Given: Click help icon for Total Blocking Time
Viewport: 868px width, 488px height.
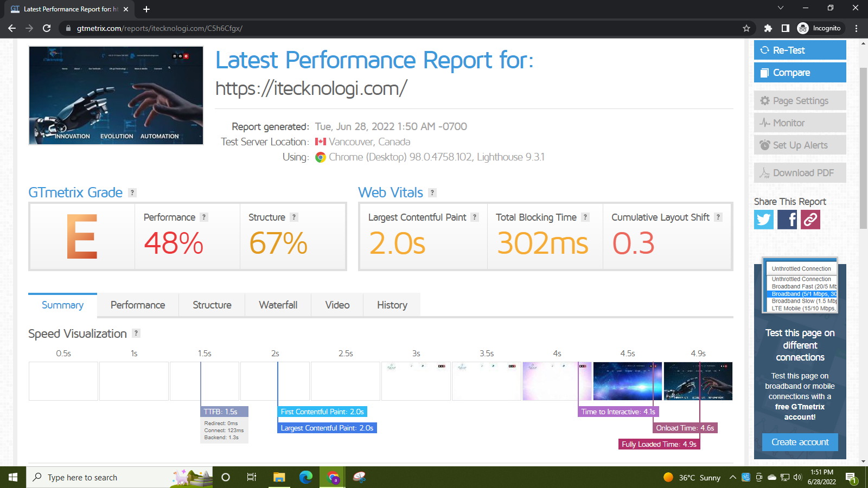Looking at the screenshot, I should coord(585,217).
